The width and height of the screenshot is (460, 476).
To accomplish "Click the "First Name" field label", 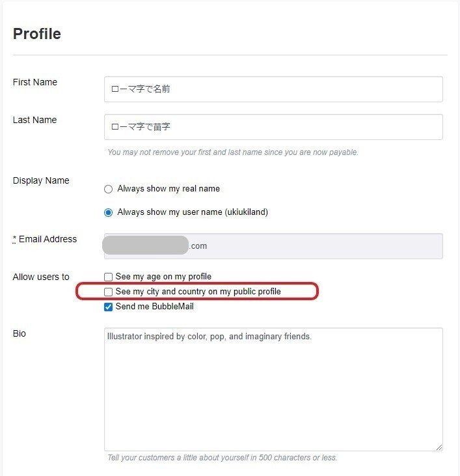I will point(35,82).
